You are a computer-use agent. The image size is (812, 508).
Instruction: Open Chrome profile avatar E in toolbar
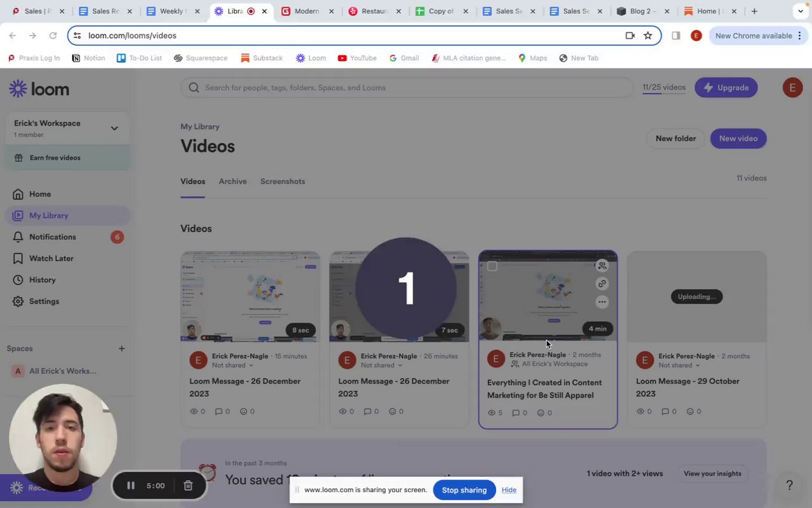[696, 36]
